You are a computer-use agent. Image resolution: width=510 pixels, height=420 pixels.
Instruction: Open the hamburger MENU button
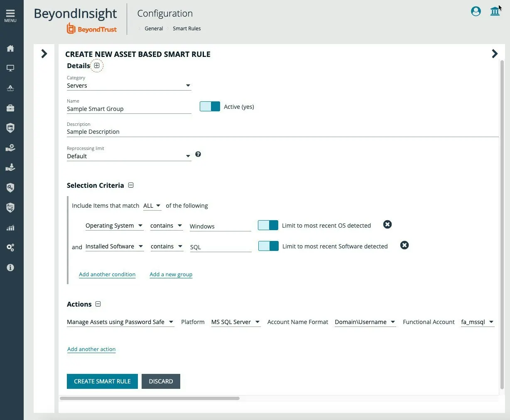[10, 16]
